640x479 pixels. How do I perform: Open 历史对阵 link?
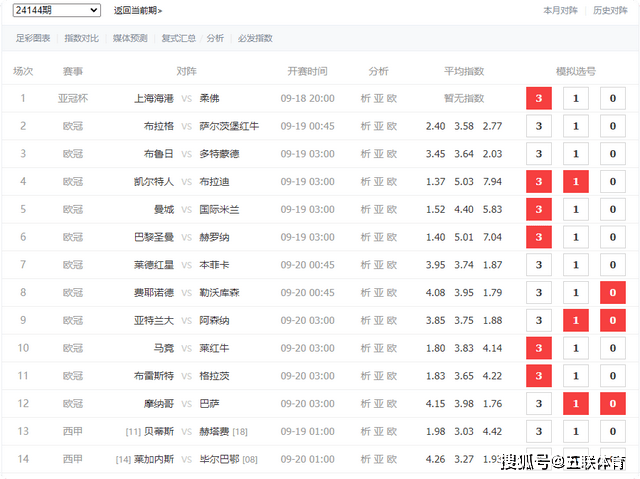[610, 11]
